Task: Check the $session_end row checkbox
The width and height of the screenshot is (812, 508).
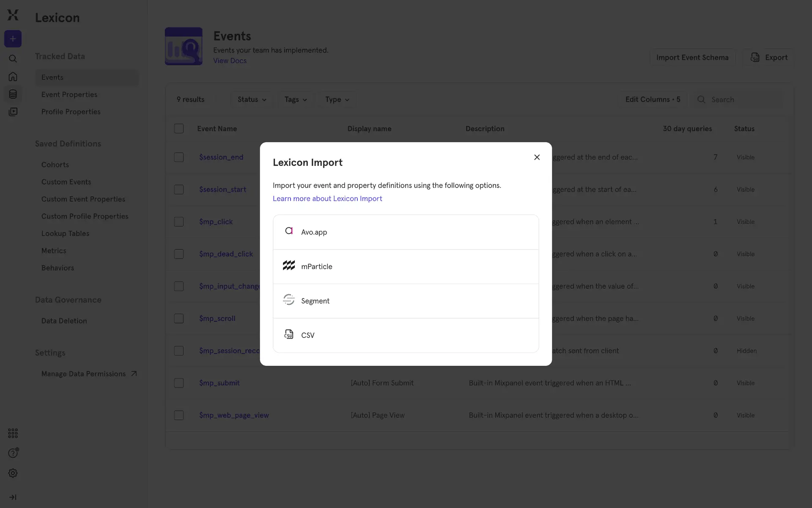Action: tap(179, 157)
